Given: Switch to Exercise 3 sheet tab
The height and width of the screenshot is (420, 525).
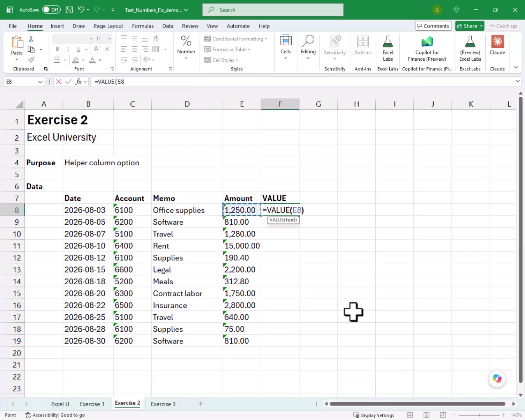Looking at the screenshot, I should tap(163, 404).
